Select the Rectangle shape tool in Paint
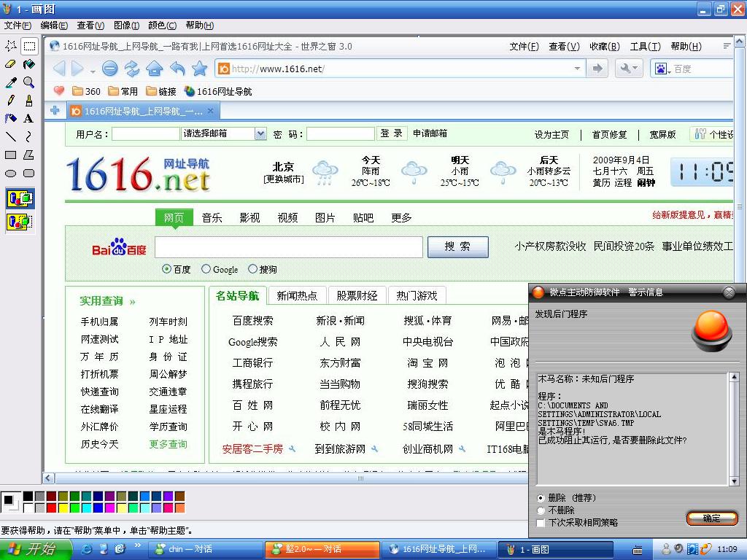This screenshot has width=747, height=560. (x=10, y=155)
